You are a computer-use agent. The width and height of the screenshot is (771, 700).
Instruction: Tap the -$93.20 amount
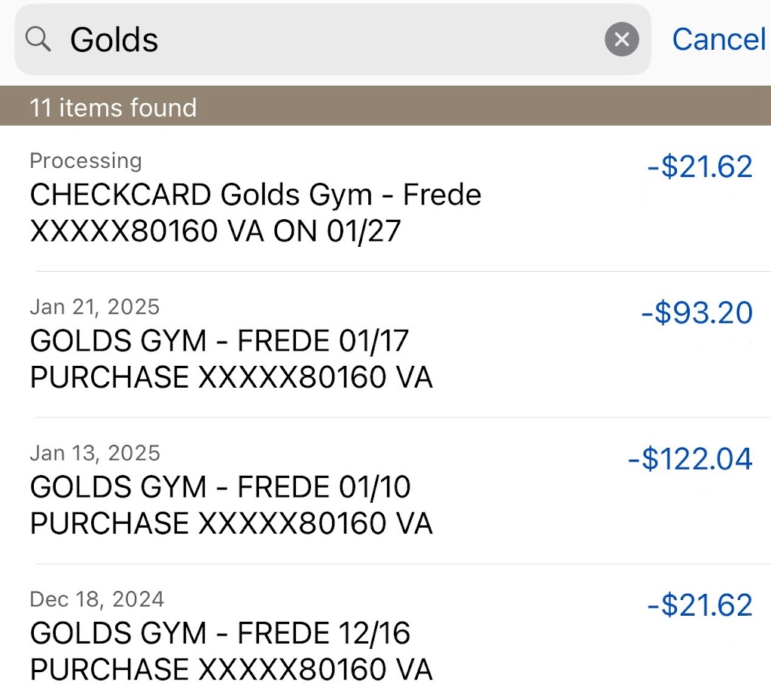click(696, 312)
